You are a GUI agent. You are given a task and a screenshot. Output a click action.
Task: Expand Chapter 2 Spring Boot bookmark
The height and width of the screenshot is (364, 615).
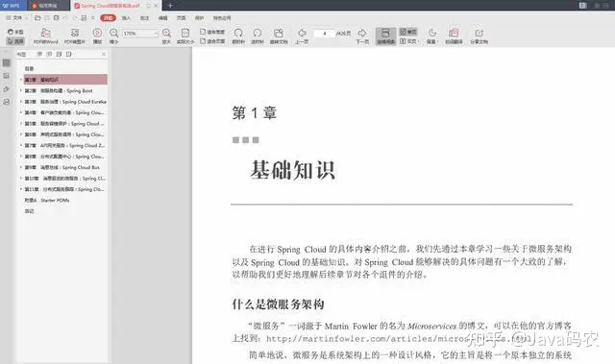click(x=21, y=90)
